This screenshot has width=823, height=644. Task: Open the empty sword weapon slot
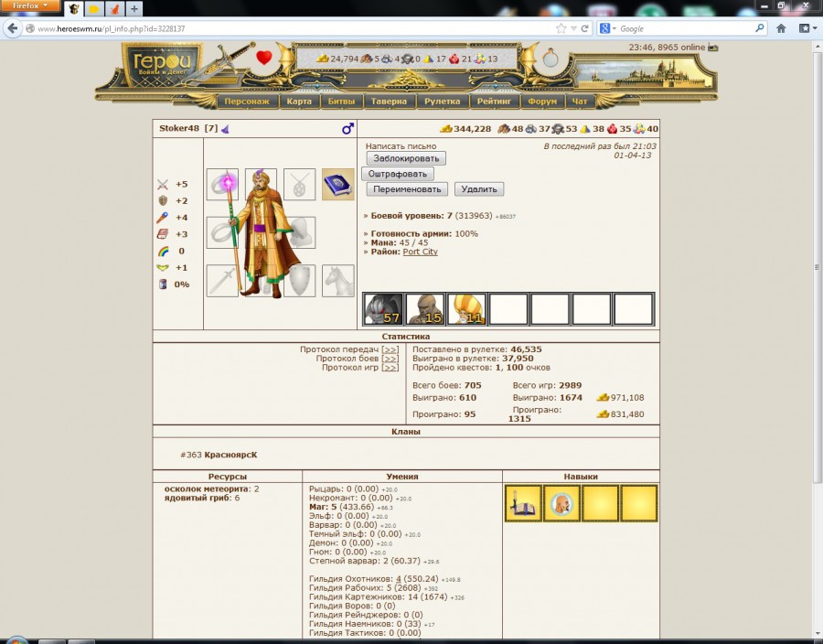tap(222, 281)
